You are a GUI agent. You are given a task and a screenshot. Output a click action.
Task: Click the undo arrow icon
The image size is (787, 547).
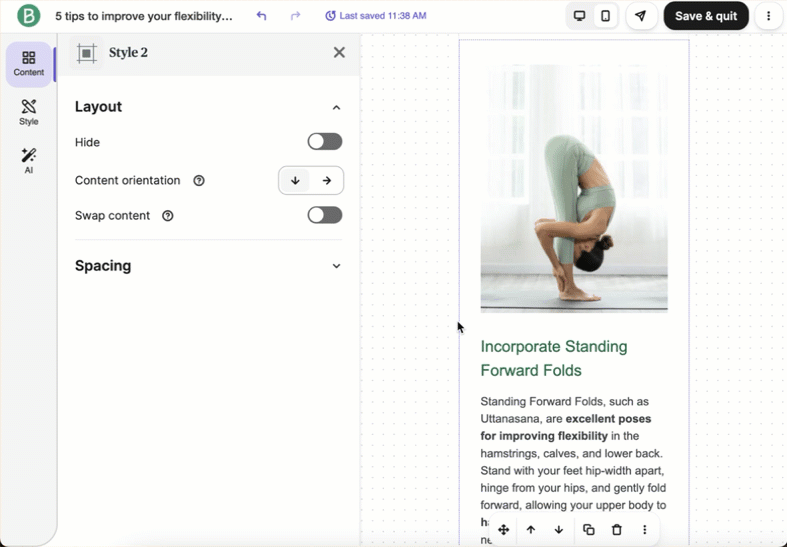[x=262, y=16]
